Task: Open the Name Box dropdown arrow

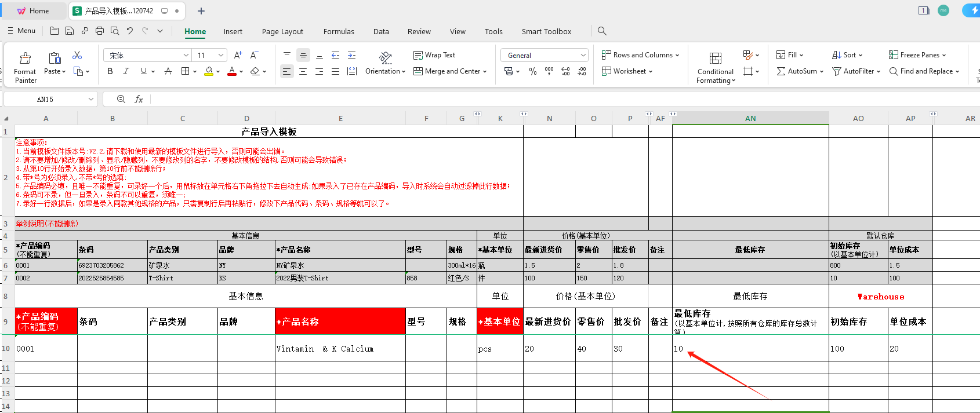Action: pyautogui.click(x=91, y=100)
